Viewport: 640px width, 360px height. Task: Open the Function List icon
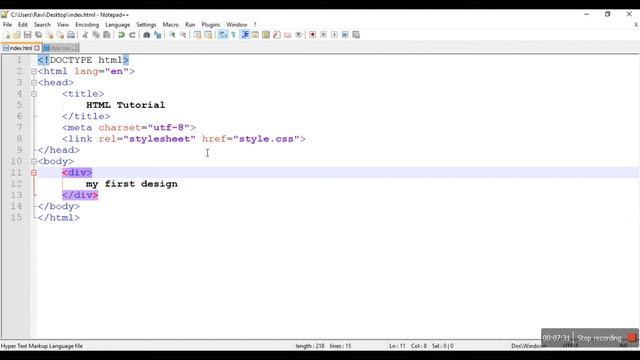click(277, 35)
